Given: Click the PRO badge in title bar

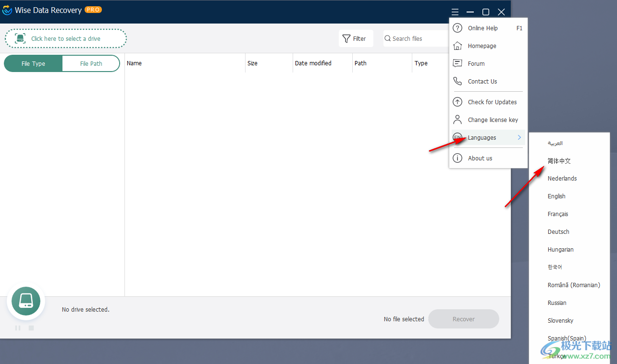Looking at the screenshot, I should pos(93,10).
